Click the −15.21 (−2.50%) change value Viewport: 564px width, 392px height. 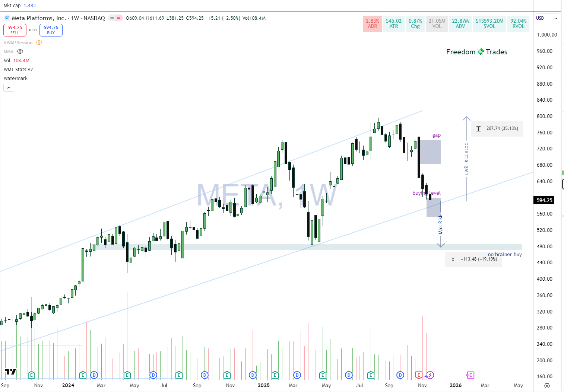(223, 18)
